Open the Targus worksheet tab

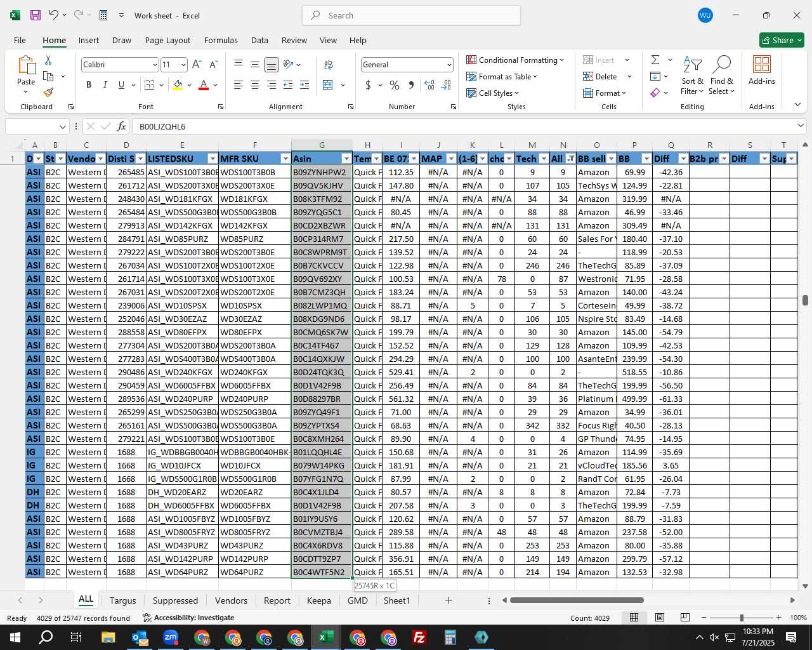click(122, 600)
